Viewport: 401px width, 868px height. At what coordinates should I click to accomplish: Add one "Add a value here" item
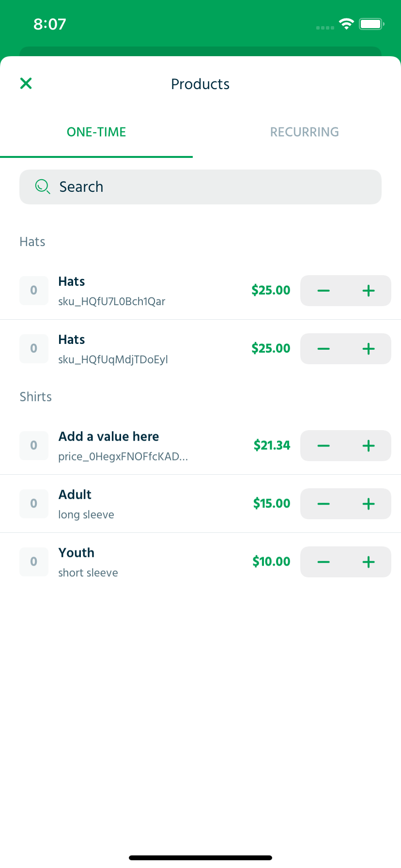[x=369, y=446]
